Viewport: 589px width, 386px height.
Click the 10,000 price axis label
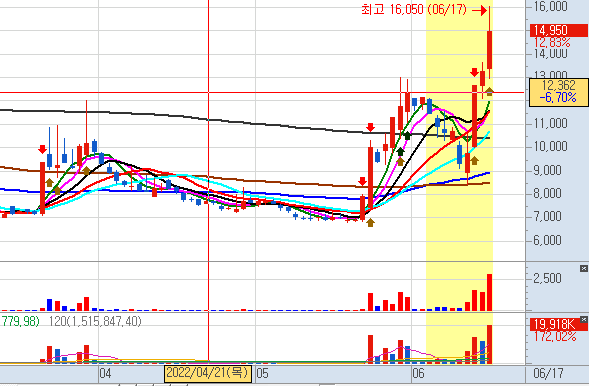pos(551,146)
